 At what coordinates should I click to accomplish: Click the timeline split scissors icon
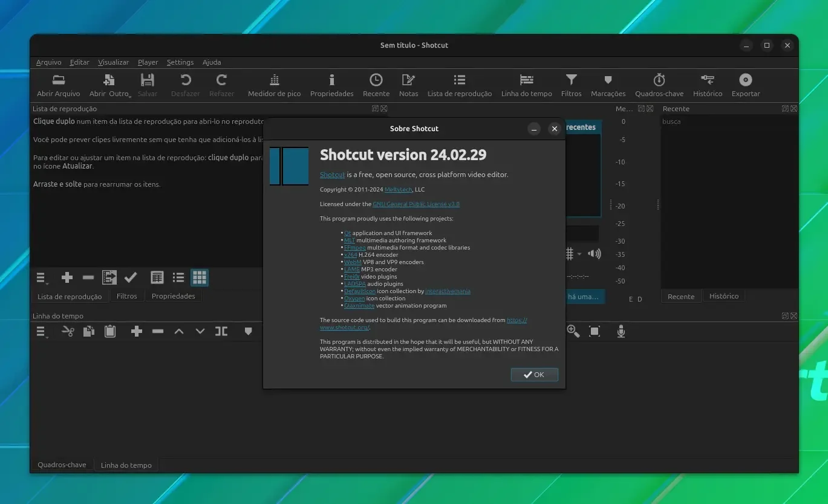point(68,331)
